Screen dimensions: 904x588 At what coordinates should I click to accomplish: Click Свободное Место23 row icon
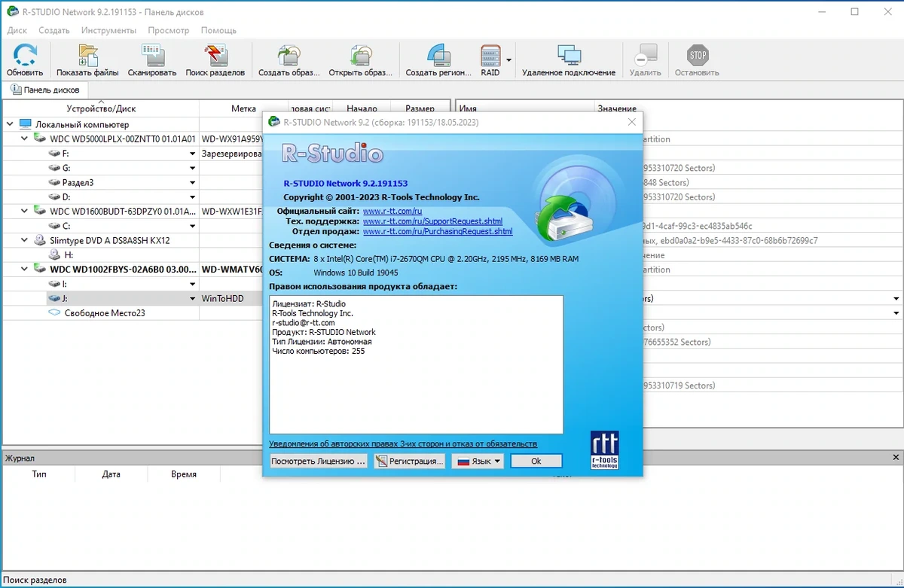click(55, 312)
